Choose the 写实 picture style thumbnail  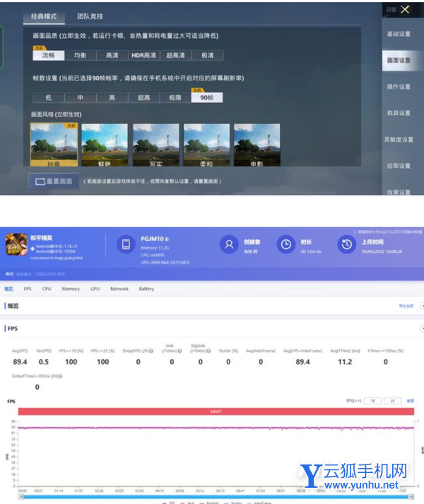(x=155, y=145)
